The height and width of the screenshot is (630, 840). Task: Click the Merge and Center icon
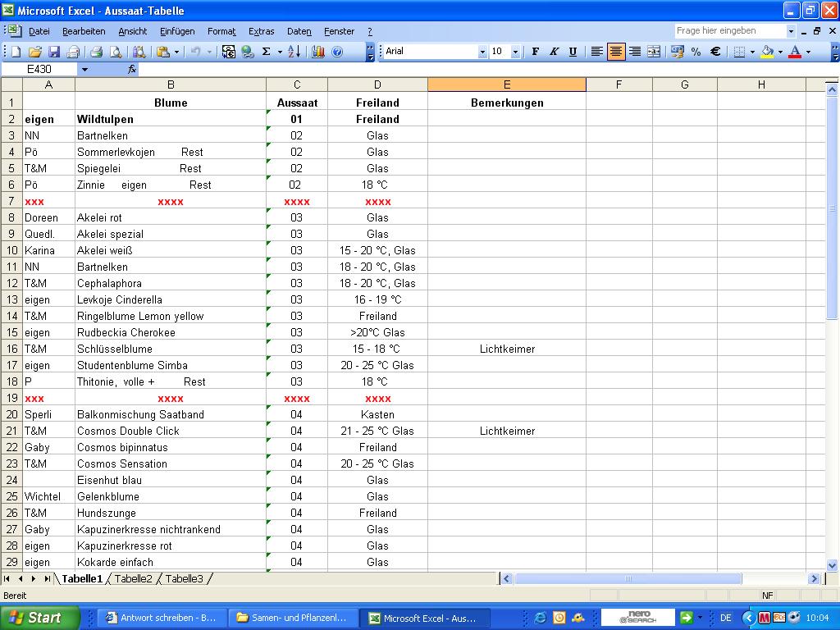[654, 52]
